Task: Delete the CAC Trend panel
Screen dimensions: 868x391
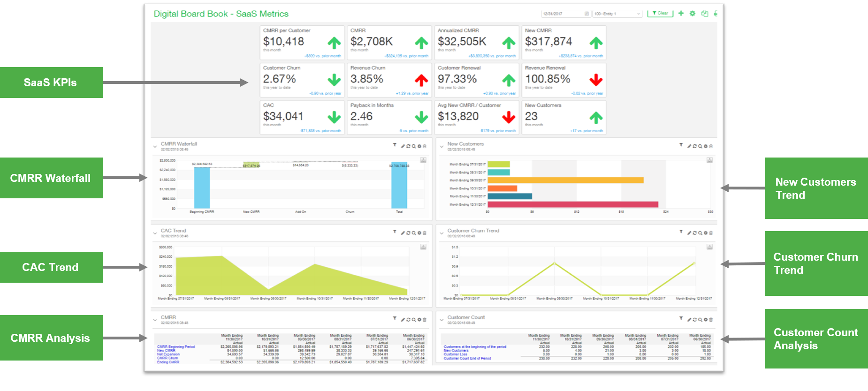Action: (x=425, y=233)
